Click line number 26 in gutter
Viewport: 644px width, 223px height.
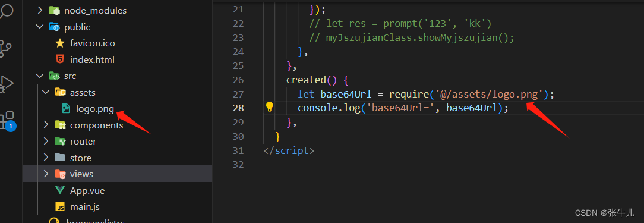click(238, 80)
